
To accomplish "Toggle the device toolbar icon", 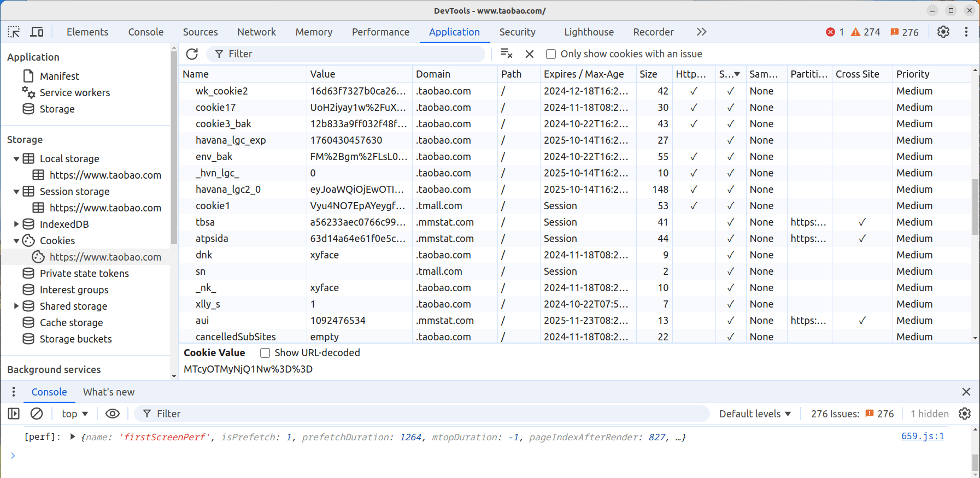I will pyautogui.click(x=37, y=32).
